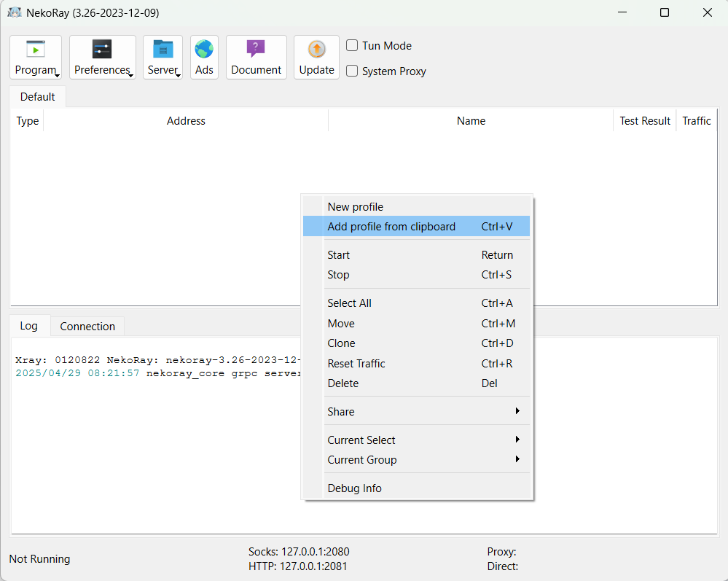Viewport: 728px width, 581px height.
Task: Click the Update arrow icon
Action: (x=316, y=49)
